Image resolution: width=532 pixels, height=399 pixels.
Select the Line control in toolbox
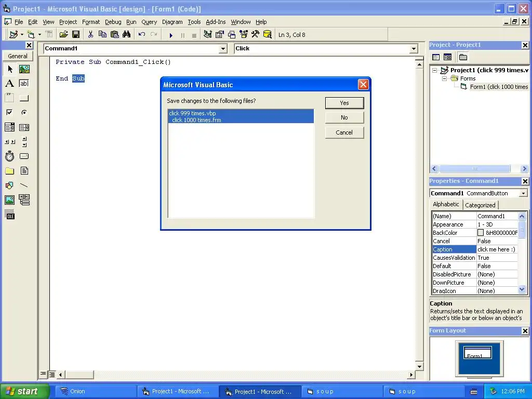(24, 185)
